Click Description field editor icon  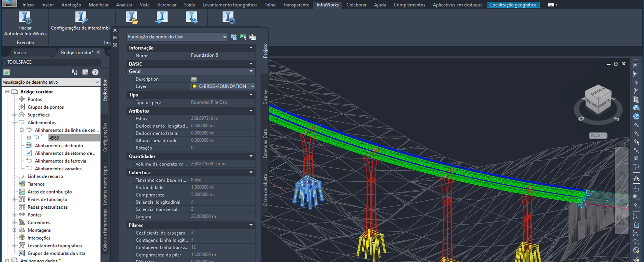194,79
